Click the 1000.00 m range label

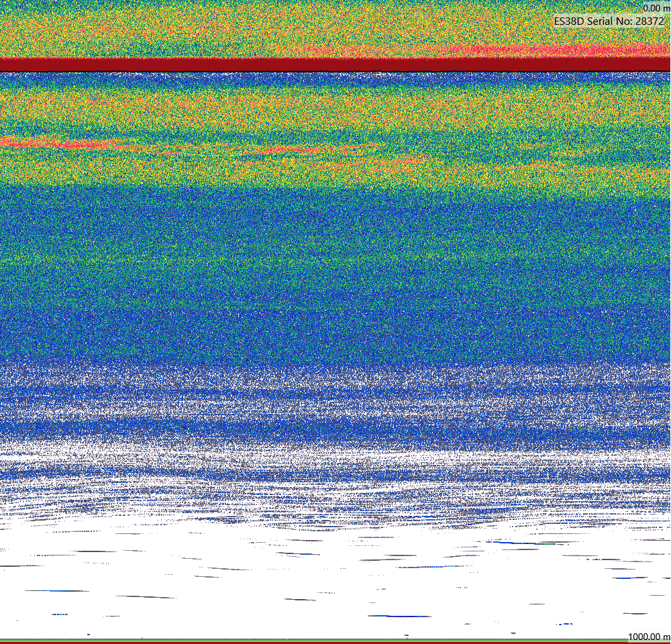[x=649, y=637]
